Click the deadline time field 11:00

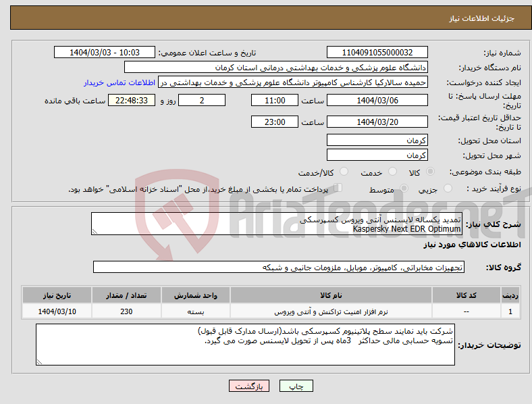[275, 100]
